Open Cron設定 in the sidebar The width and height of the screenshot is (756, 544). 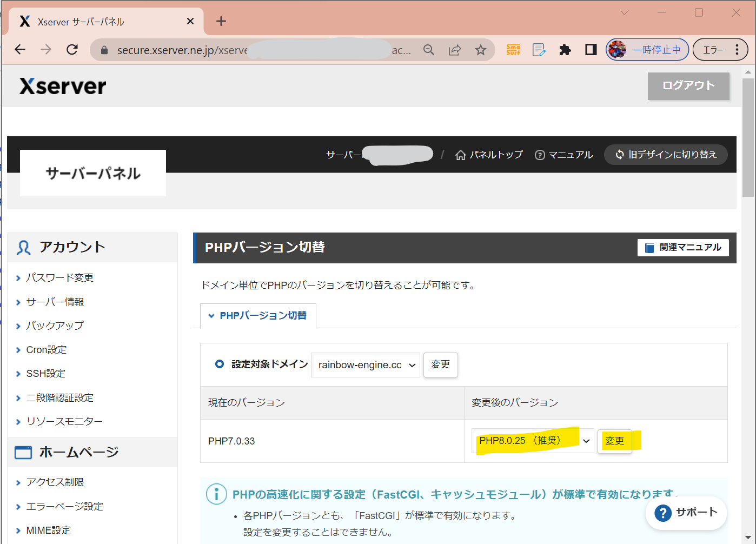click(x=46, y=350)
